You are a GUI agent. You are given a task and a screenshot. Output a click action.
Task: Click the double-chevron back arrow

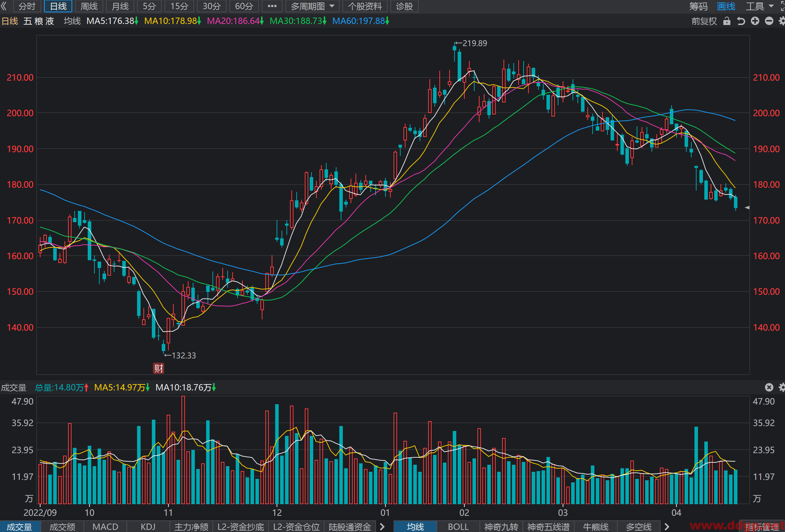point(4,6)
